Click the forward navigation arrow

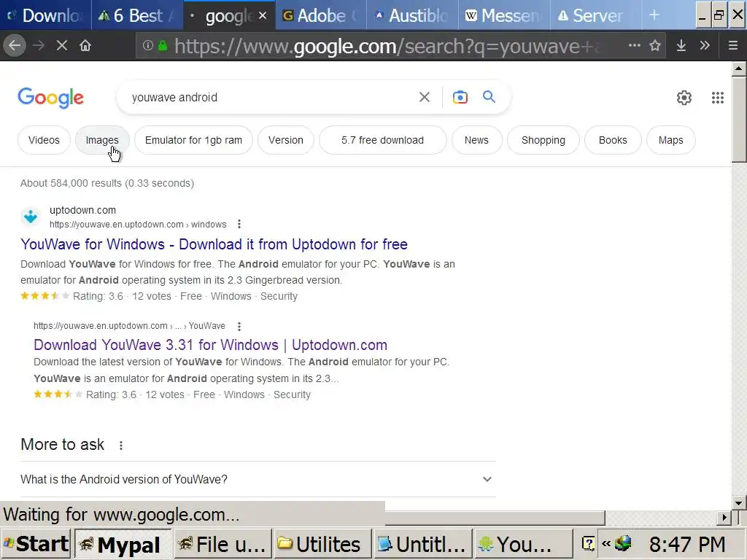[x=39, y=46]
